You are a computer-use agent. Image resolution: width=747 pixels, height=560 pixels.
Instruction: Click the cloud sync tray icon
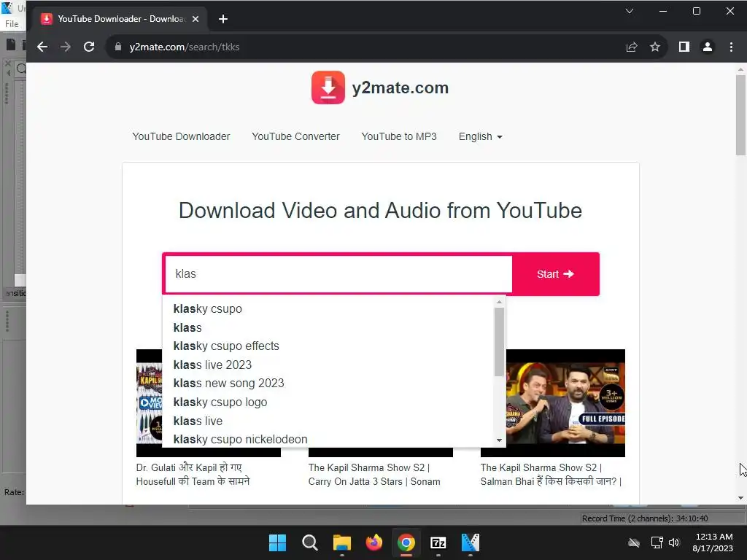[x=634, y=542]
